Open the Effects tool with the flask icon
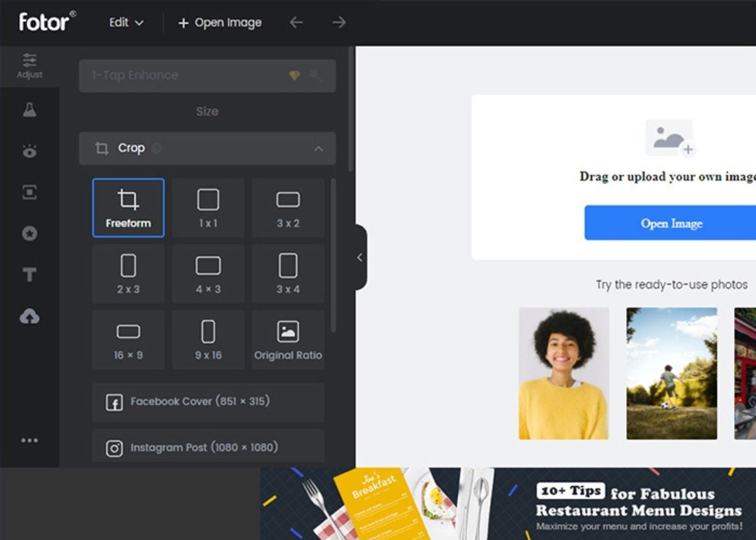Viewport: 756px width, 540px height. tap(30, 109)
